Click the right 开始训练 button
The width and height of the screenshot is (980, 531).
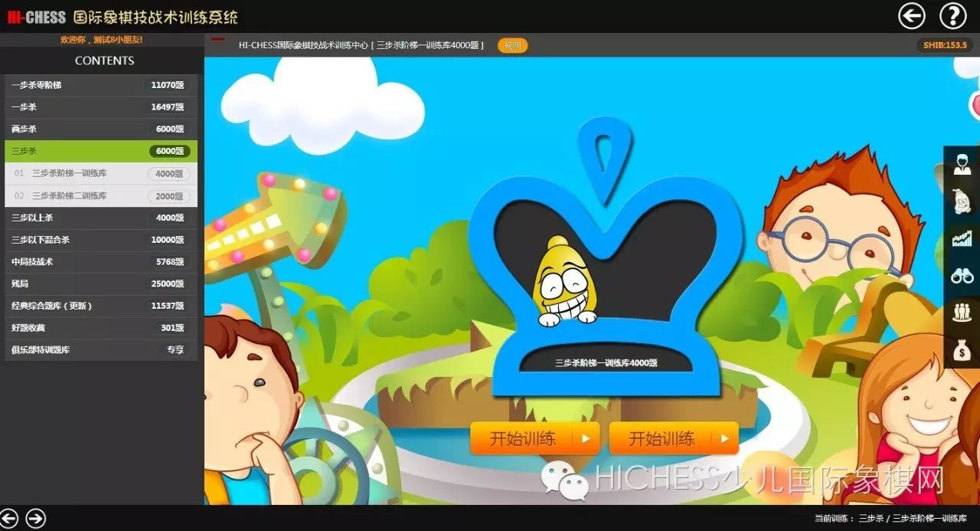(674, 438)
